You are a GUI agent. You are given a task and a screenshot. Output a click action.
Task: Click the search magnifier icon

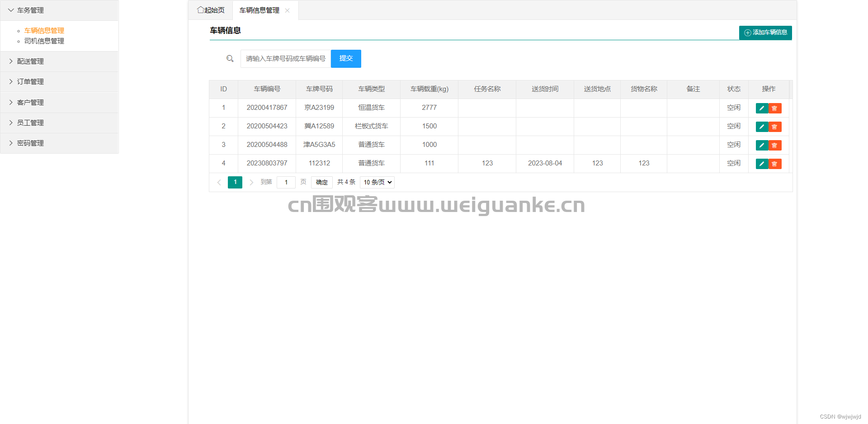pyautogui.click(x=230, y=58)
